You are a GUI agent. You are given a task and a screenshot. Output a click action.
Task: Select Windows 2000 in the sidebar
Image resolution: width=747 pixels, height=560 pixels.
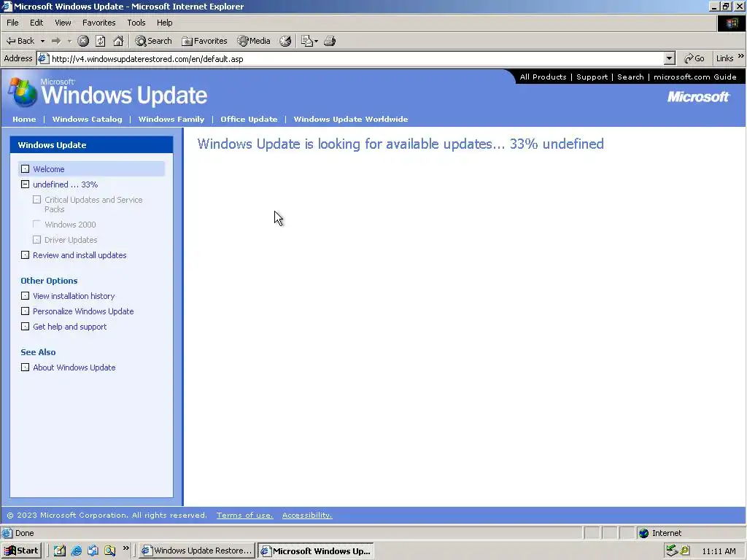pos(70,225)
